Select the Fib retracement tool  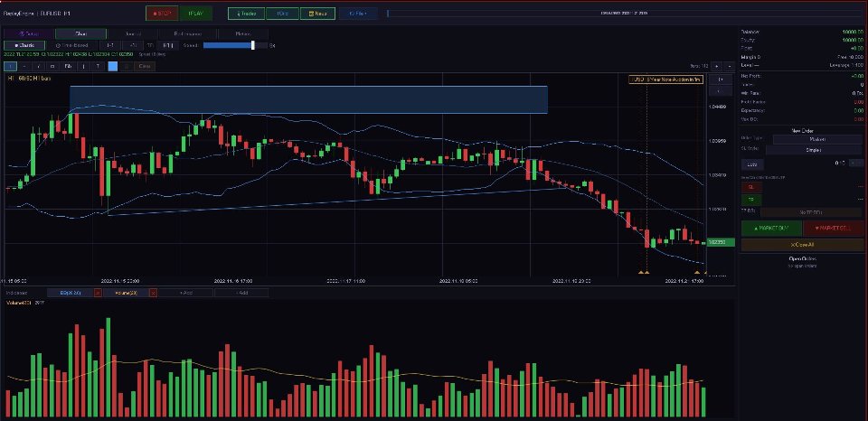[x=68, y=66]
